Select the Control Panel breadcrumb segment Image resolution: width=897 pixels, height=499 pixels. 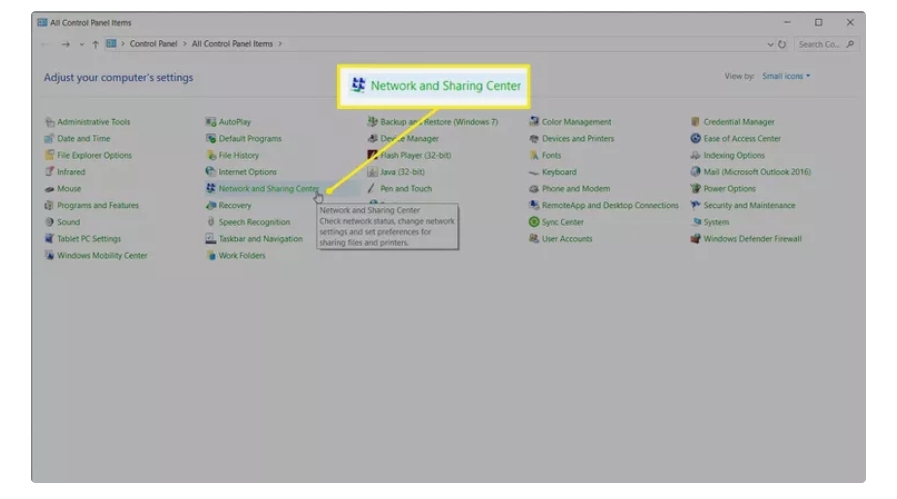coord(153,43)
